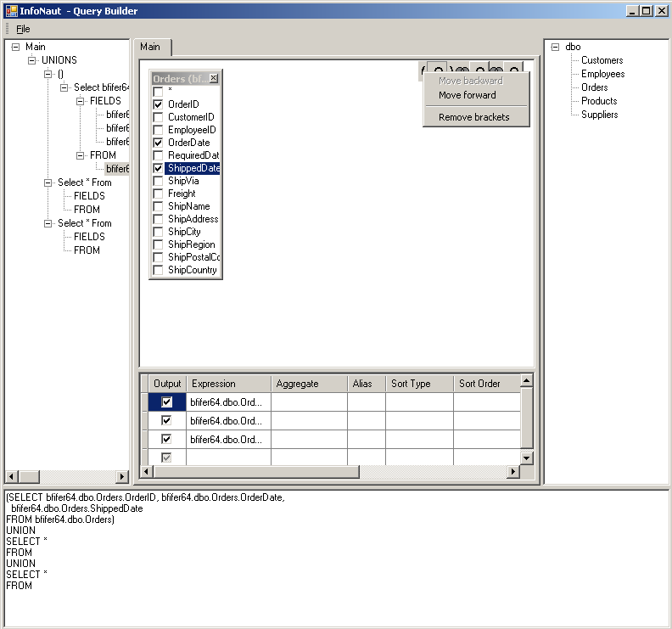Uncheck the OrderID field checkbox

[158, 104]
